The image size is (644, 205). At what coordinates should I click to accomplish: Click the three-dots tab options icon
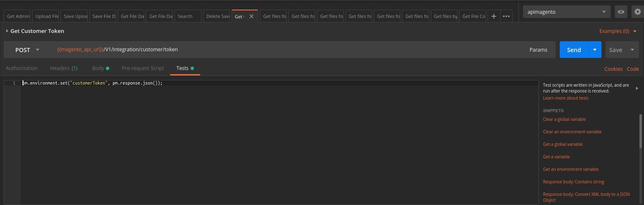coord(506,16)
